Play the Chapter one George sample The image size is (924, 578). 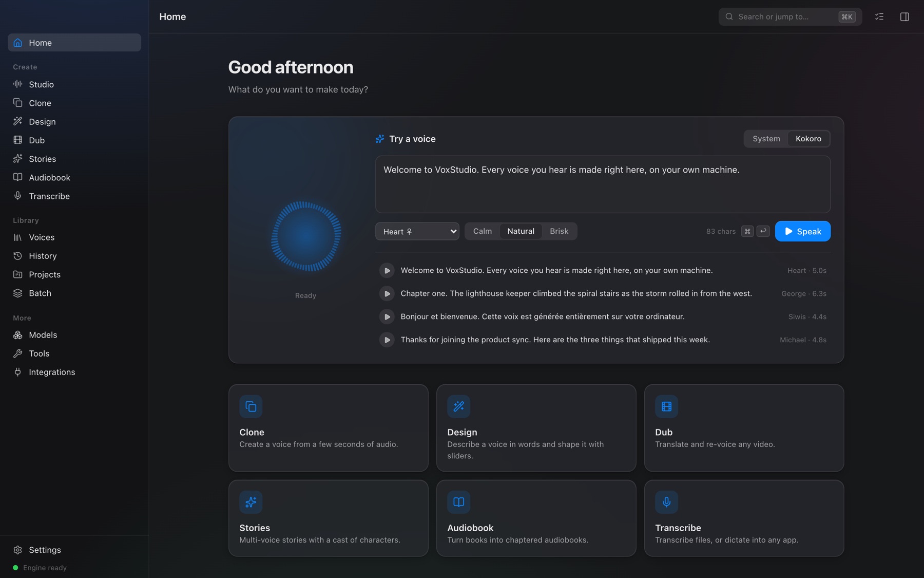point(387,293)
